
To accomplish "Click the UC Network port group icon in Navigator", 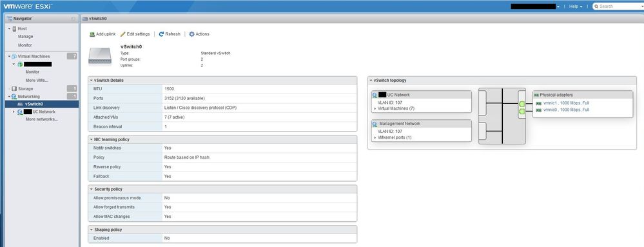I will coord(20,112).
